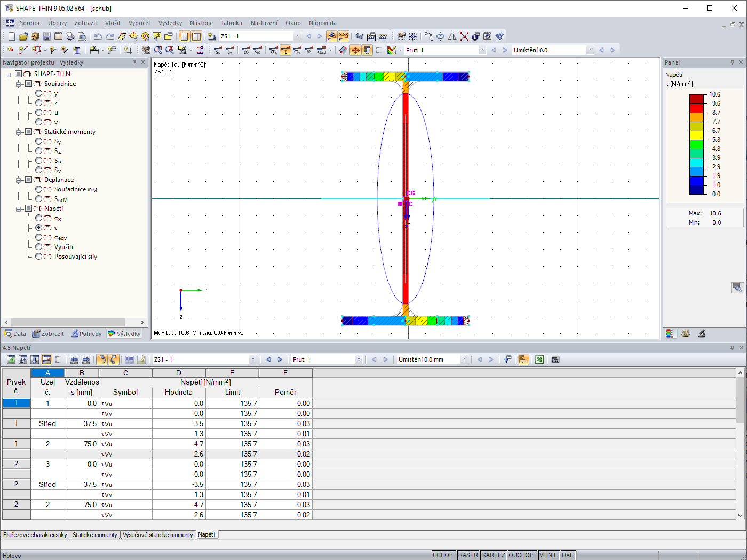Select the σeqv radio button

point(39,237)
